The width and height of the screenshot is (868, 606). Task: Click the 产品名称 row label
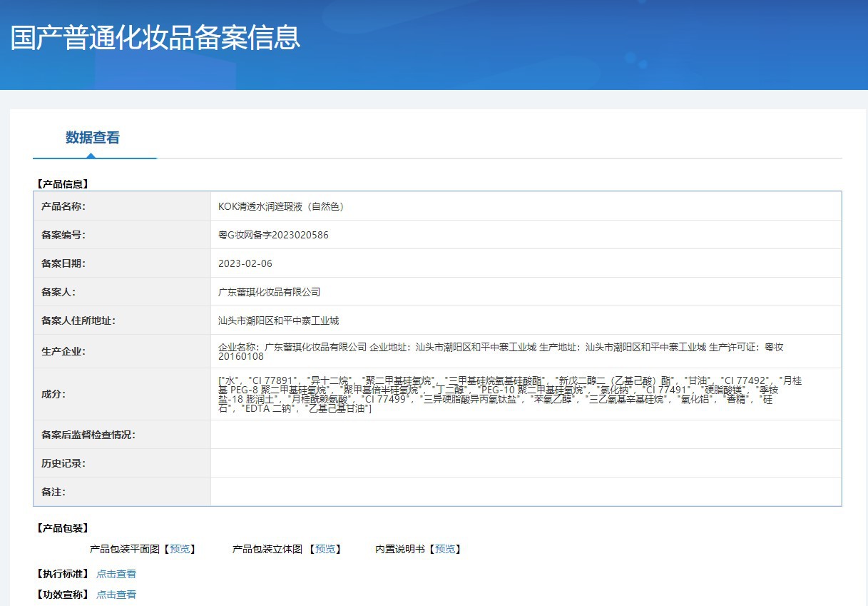63,206
